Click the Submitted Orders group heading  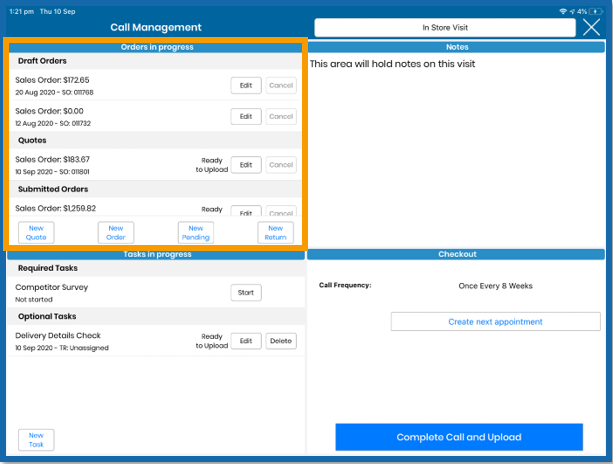pos(53,189)
